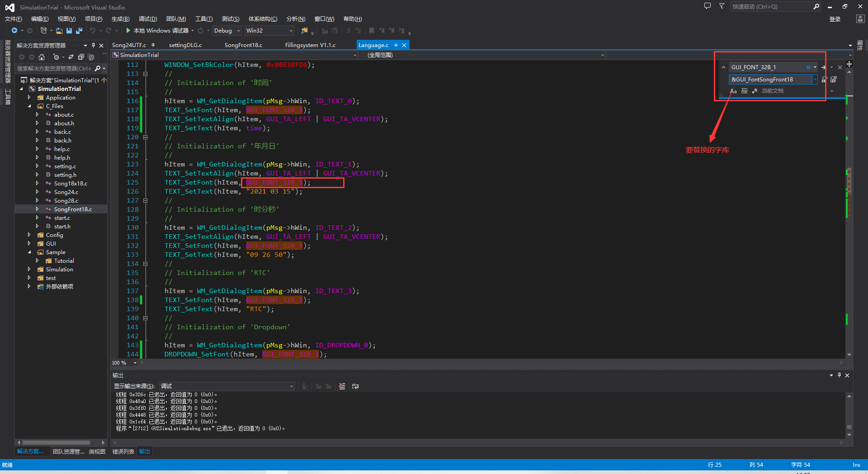The width and height of the screenshot is (868, 474).
Task: Click the Quick Launch search magnifier
Action: (816, 6)
